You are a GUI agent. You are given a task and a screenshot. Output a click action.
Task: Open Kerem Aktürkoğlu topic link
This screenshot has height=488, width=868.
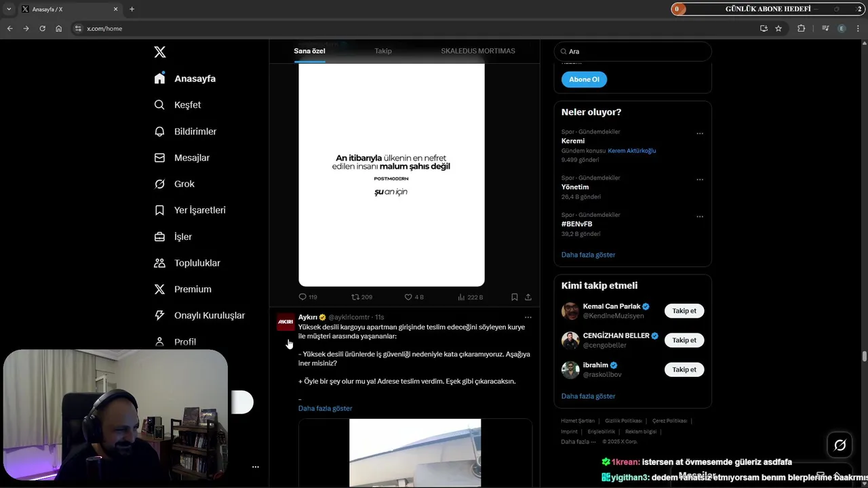[631, 150]
